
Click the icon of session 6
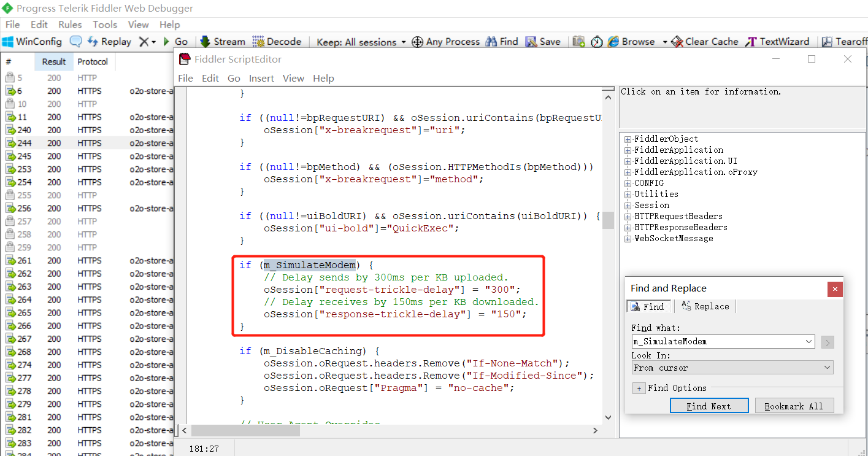pyautogui.click(x=10, y=91)
